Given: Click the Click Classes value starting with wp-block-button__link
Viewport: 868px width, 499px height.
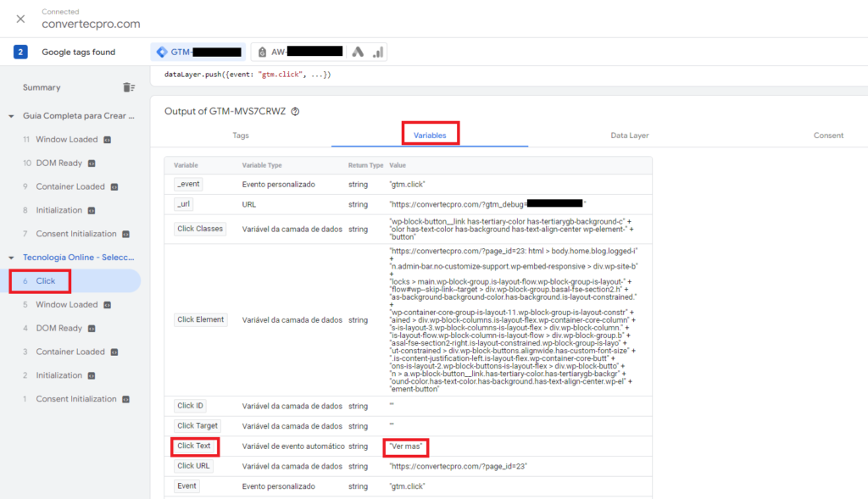Looking at the screenshot, I should pos(511,229).
